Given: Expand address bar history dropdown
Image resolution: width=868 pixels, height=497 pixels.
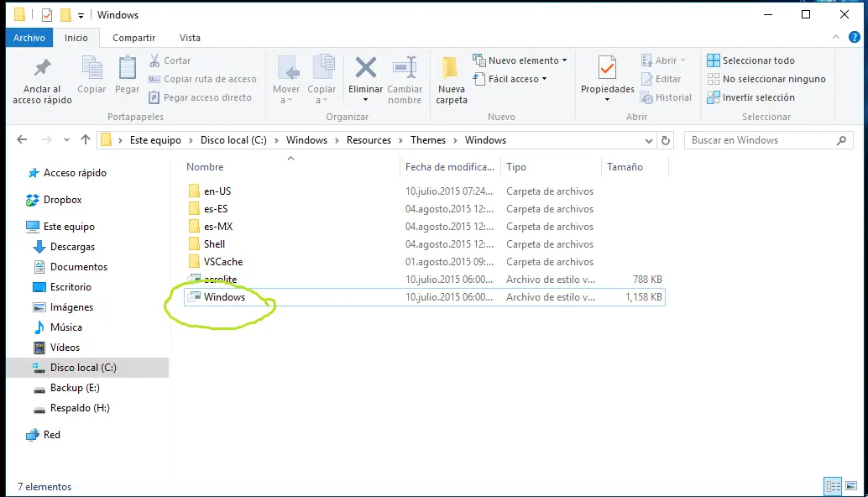Looking at the screenshot, I should pyautogui.click(x=649, y=140).
